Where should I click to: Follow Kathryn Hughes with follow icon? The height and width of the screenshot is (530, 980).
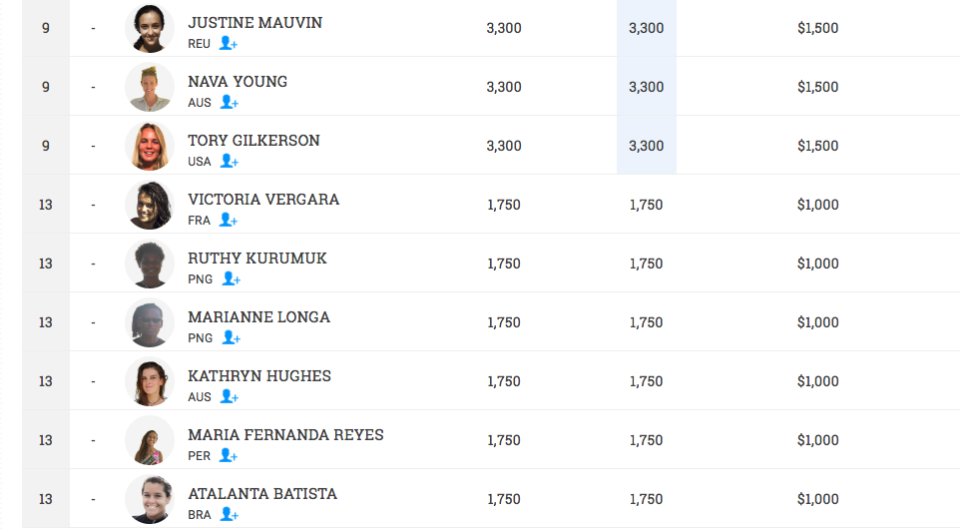tap(229, 397)
